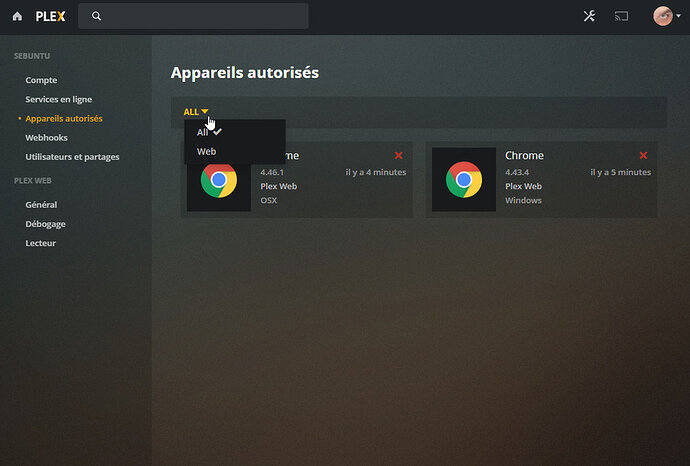690x466 pixels.
Task: Click Chrome icon of OSX device
Action: click(x=219, y=180)
